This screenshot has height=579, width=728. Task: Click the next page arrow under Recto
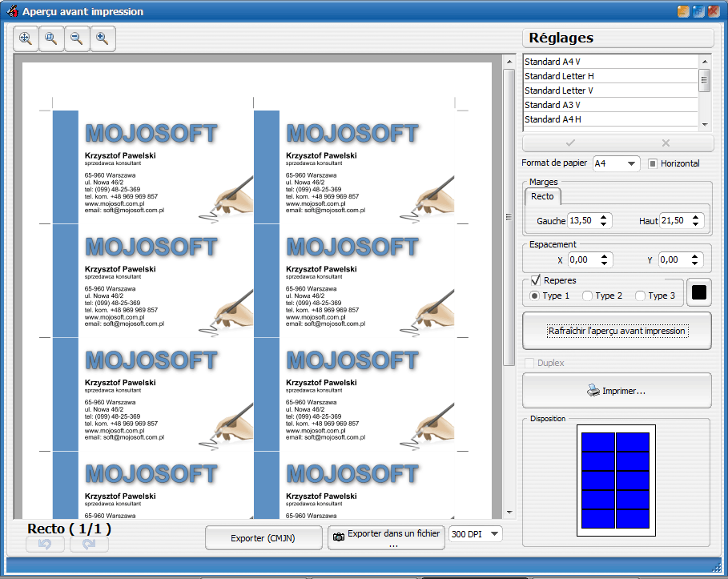[89, 545]
